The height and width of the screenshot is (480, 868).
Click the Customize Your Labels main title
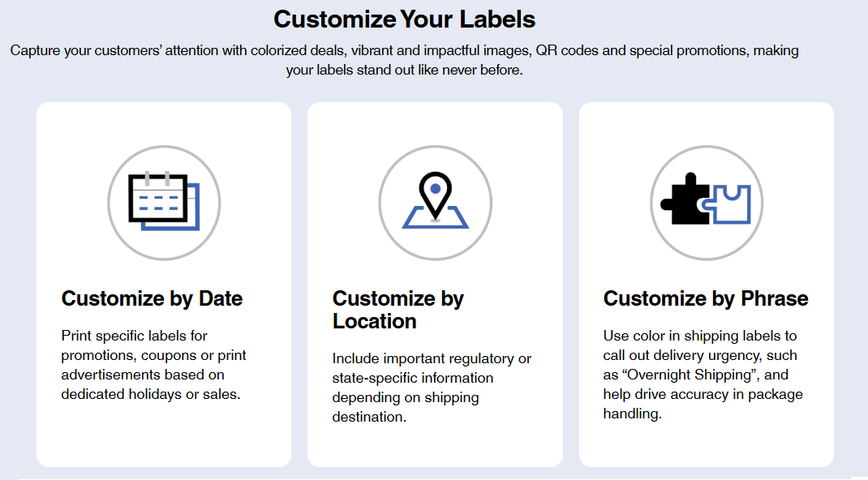point(404,19)
